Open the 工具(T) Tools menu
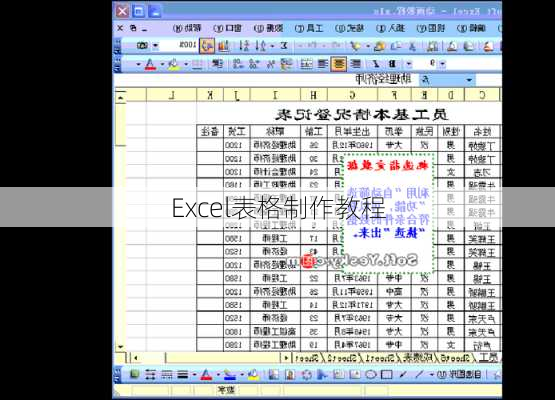The image size is (555, 400). [309, 28]
